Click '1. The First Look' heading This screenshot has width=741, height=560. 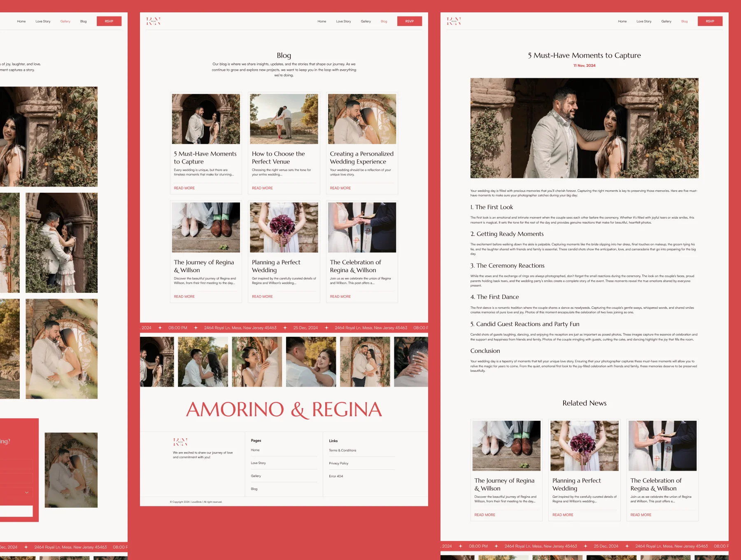[x=492, y=207]
